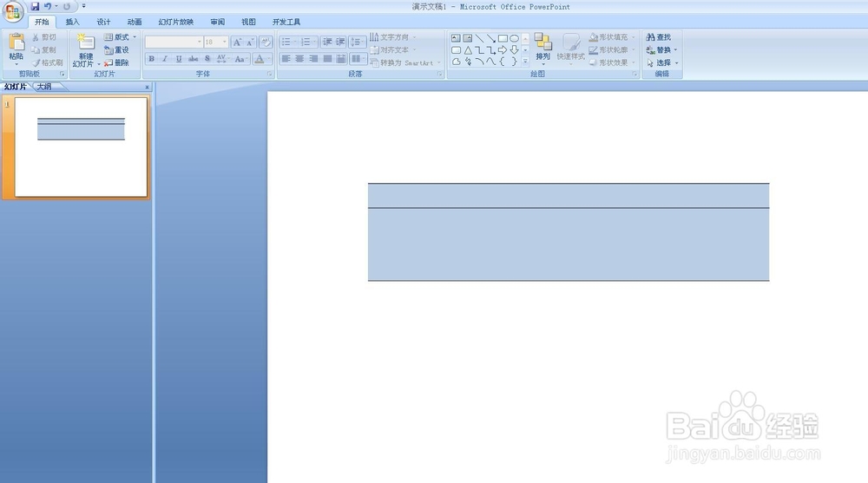Open the 幻灯片放映 ribbon tab
Viewport: 868px width, 483px height.
176,23
